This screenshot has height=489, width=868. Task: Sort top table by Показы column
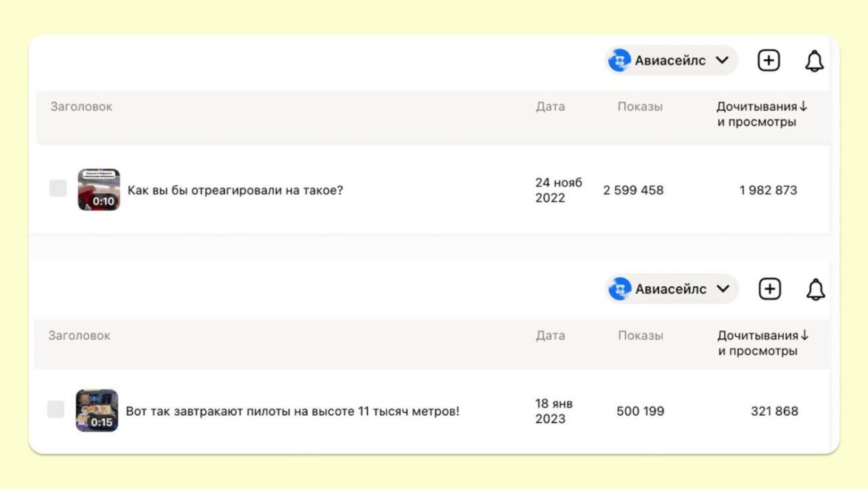coord(640,106)
